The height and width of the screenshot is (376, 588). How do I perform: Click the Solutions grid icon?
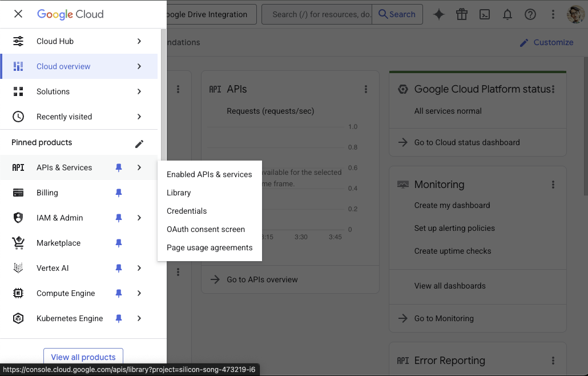(18, 91)
